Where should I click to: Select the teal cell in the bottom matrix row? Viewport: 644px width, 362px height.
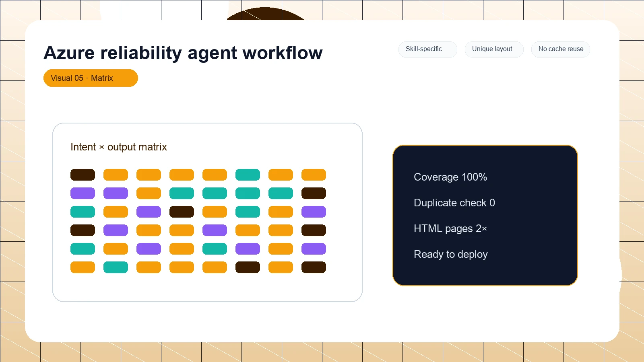[x=116, y=267]
